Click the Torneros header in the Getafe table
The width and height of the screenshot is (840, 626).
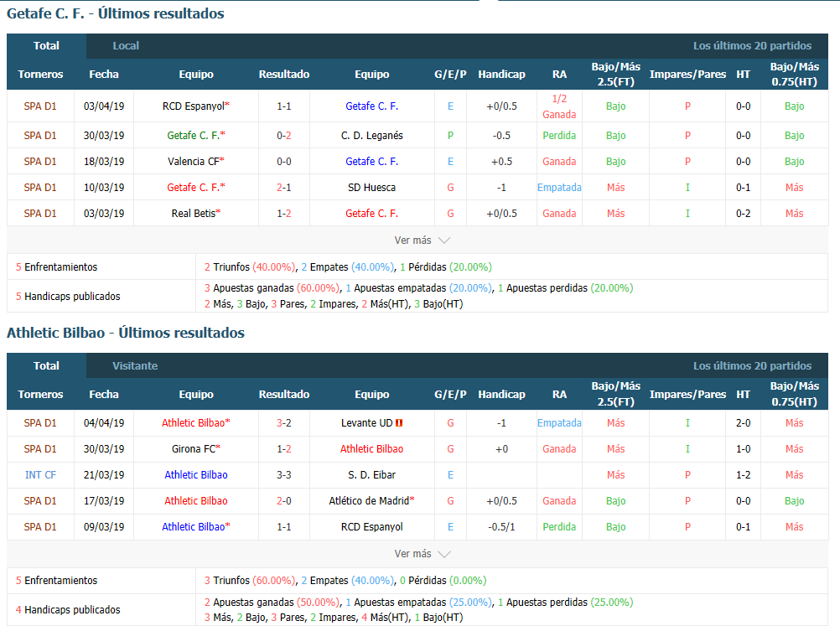pos(40,74)
